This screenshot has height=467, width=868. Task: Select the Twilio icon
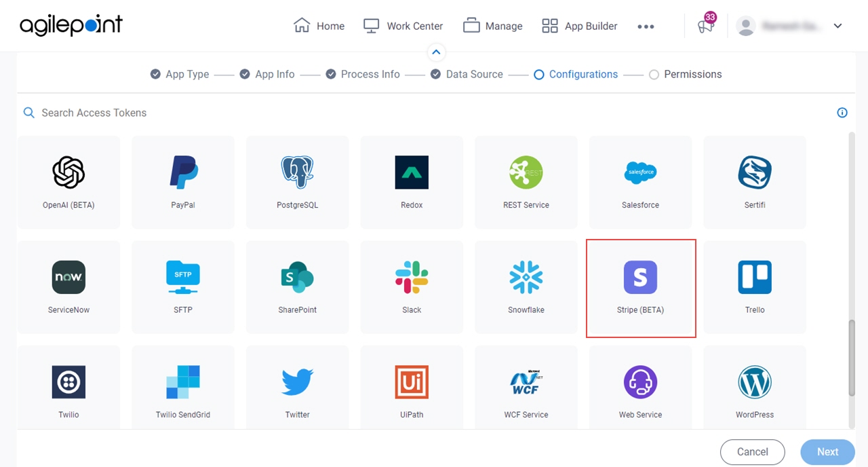pyautogui.click(x=68, y=382)
